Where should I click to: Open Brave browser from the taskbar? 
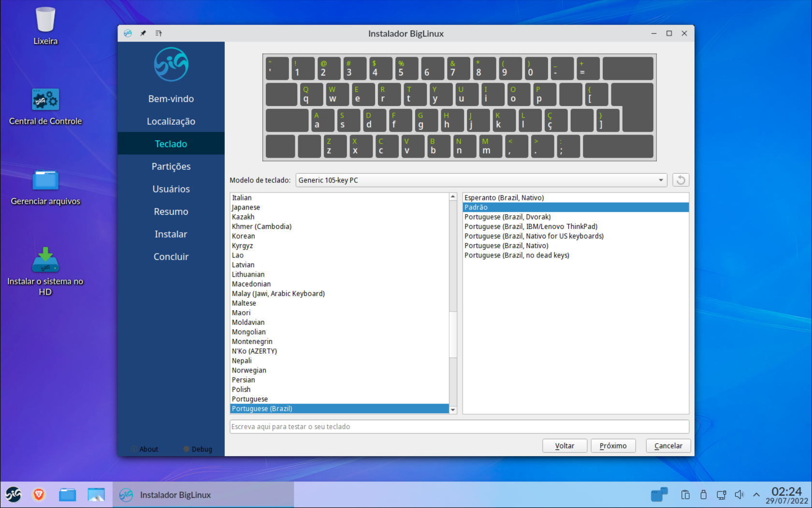coord(39,494)
